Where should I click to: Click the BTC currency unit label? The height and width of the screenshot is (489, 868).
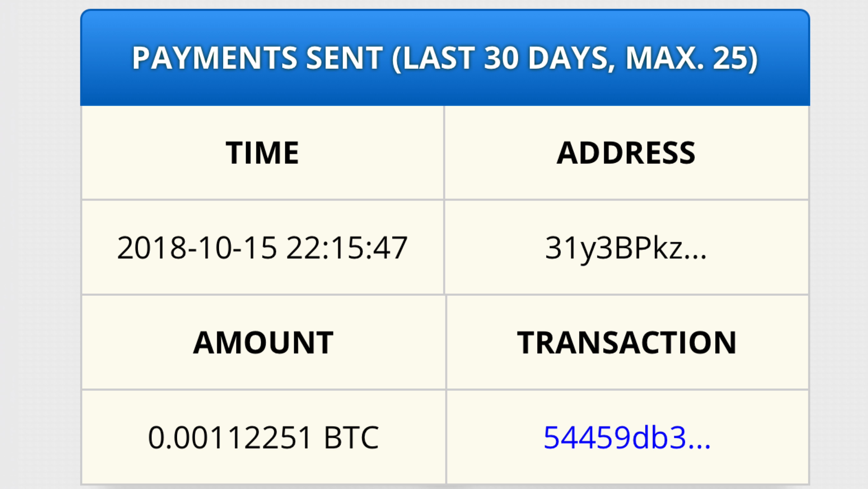(351, 437)
